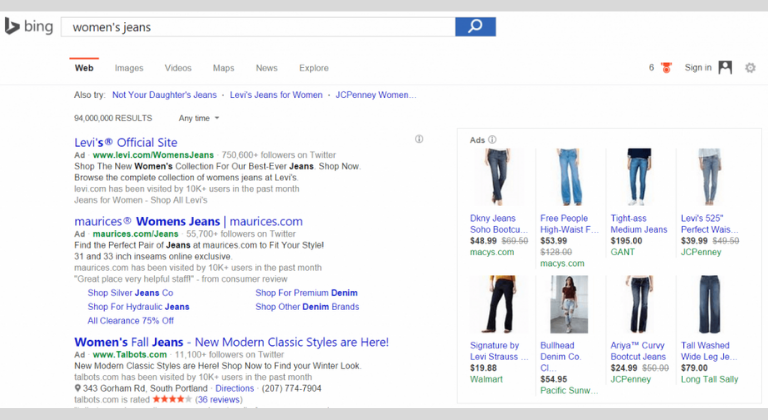Image resolution: width=768 pixels, height=420 pixels.
Task: Click Directions link for Talbots
Action: [235, 388]
